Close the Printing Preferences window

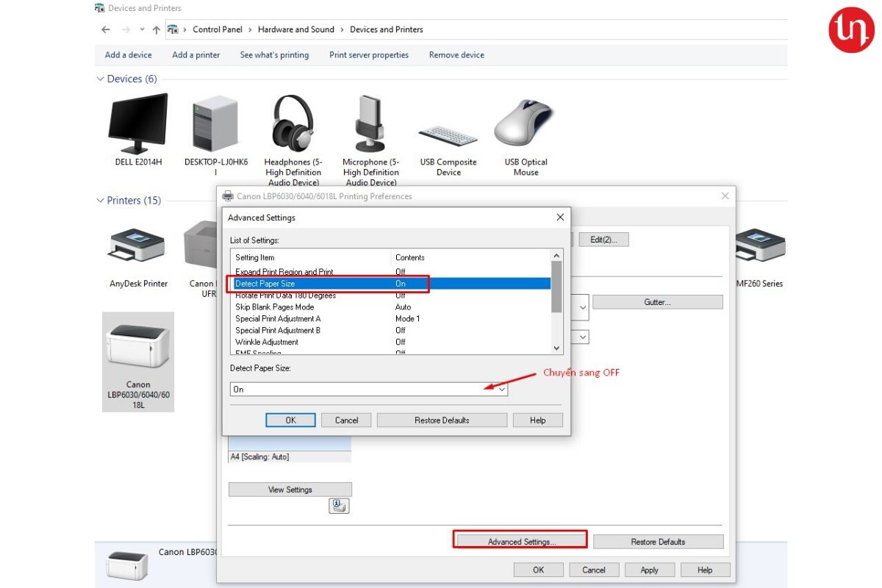coord(725,196)
